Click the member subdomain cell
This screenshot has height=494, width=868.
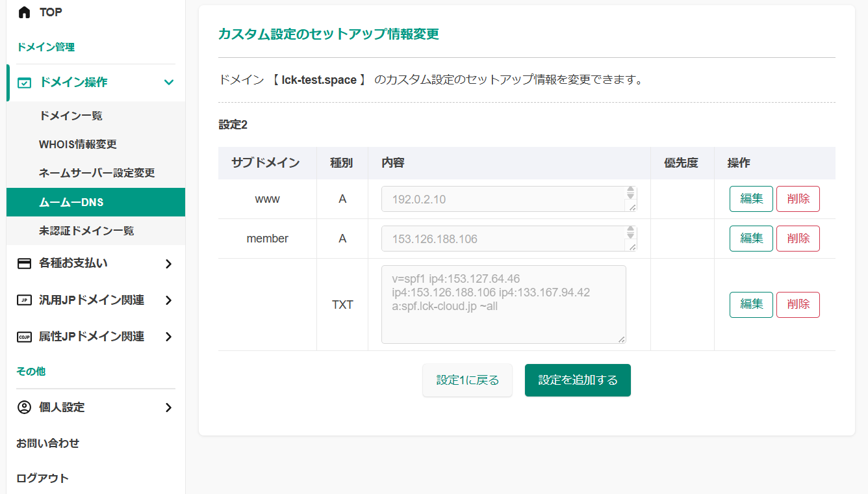coord(267,239)
